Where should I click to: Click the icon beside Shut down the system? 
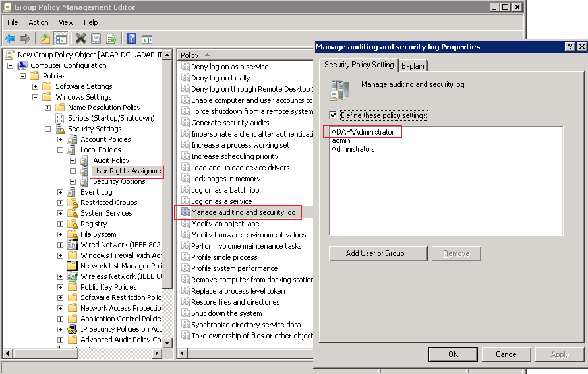tap(185, 313)
